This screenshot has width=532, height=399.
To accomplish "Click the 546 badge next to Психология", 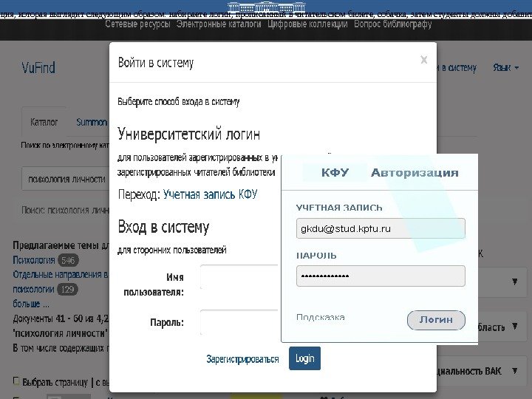I will click(x=68, y=260).
